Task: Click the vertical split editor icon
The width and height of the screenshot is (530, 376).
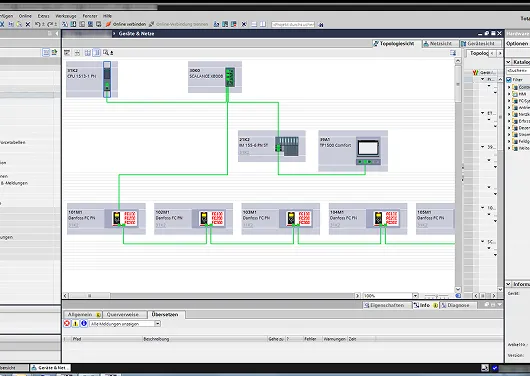Action: click(263, 24)
